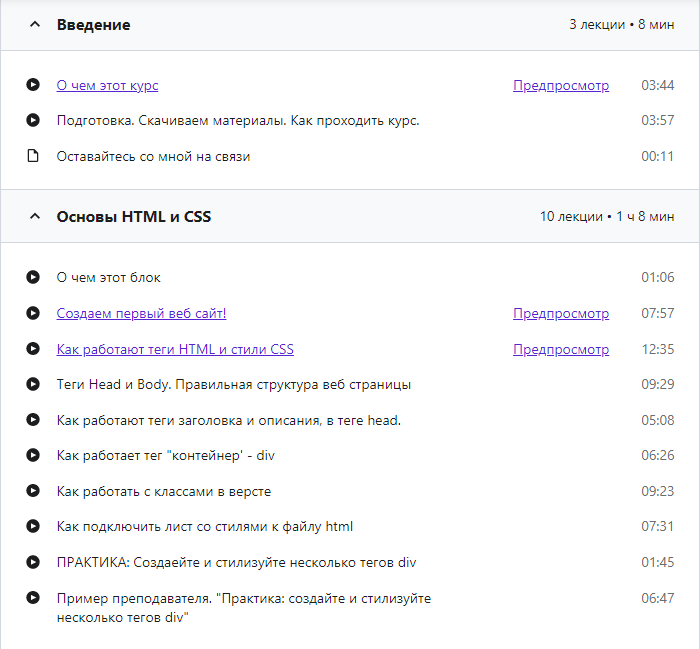The image size is (700, 649).
Task: Click 'Предпросмотр' for 'О чем этот курс'
Action: pos(560,86)
